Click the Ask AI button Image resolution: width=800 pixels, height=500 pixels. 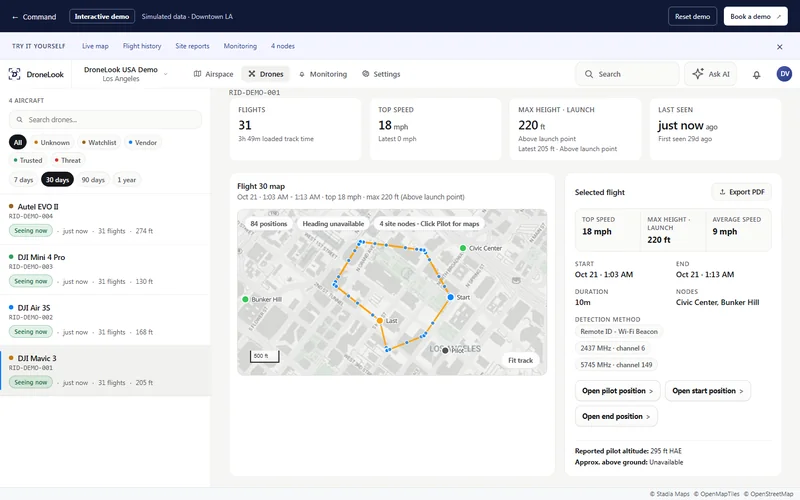[711, 74]
